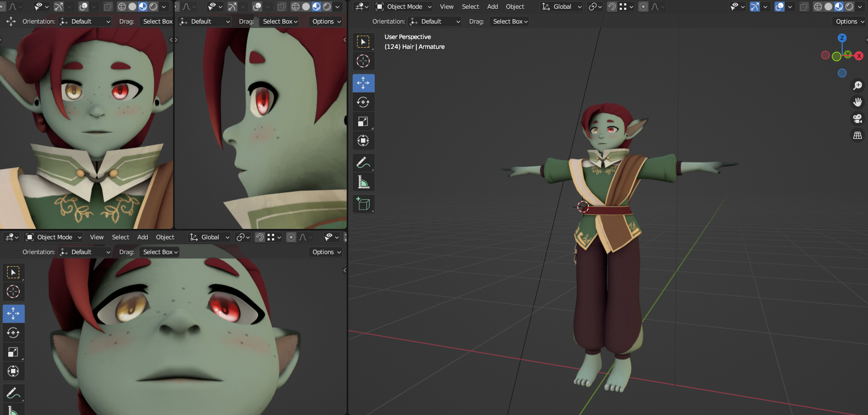Screen dimensions: 868x415
Task: Expand the Drag Select Box dropdown in the full-body viewport
Action: pyautogui.click(x=510, y=21)
